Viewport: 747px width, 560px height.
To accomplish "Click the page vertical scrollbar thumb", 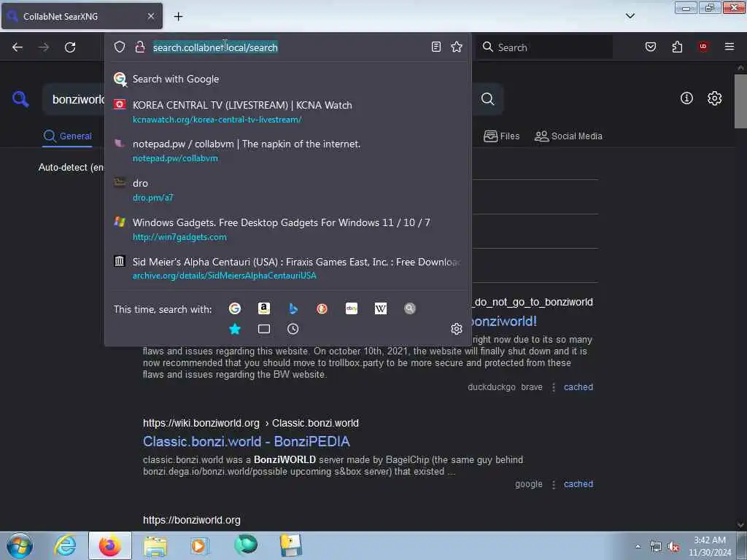I will 740,101.
